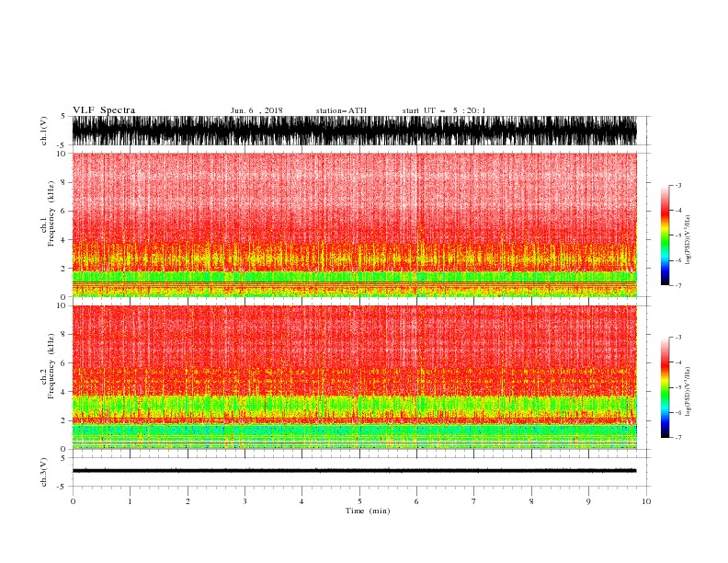Click the "4" tick on ch.2 frequency axis

[63, 392]
